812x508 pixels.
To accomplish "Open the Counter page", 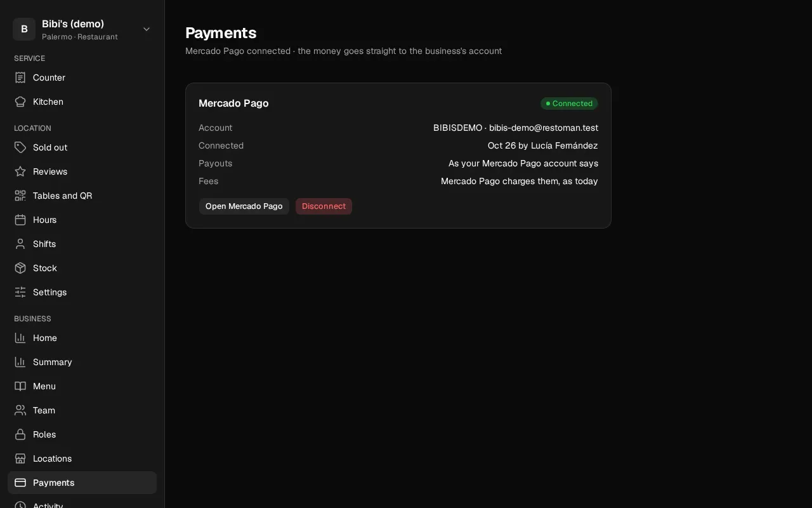I will click(x=82, y=77).
